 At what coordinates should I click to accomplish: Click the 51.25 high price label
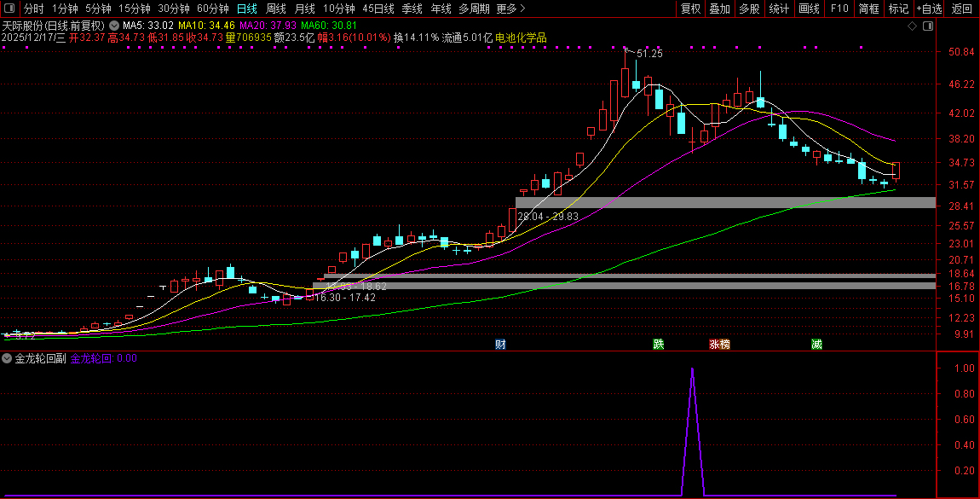tap(650, 54)
